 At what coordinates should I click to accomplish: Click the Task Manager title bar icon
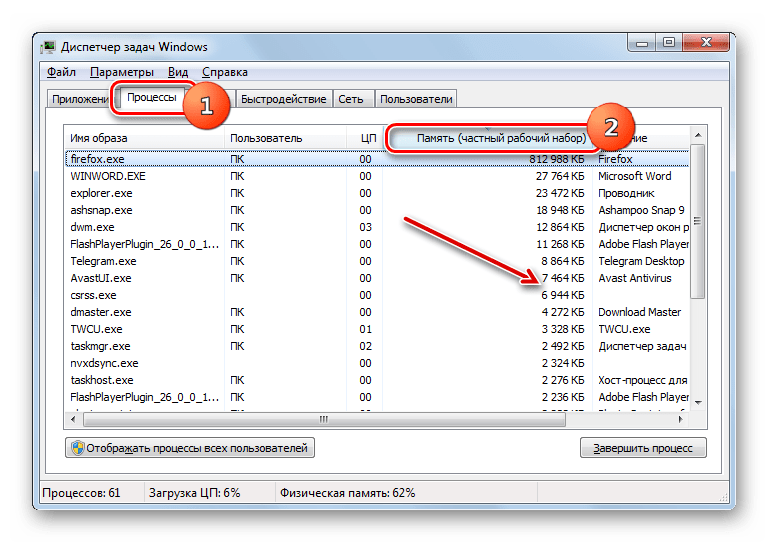48,46
